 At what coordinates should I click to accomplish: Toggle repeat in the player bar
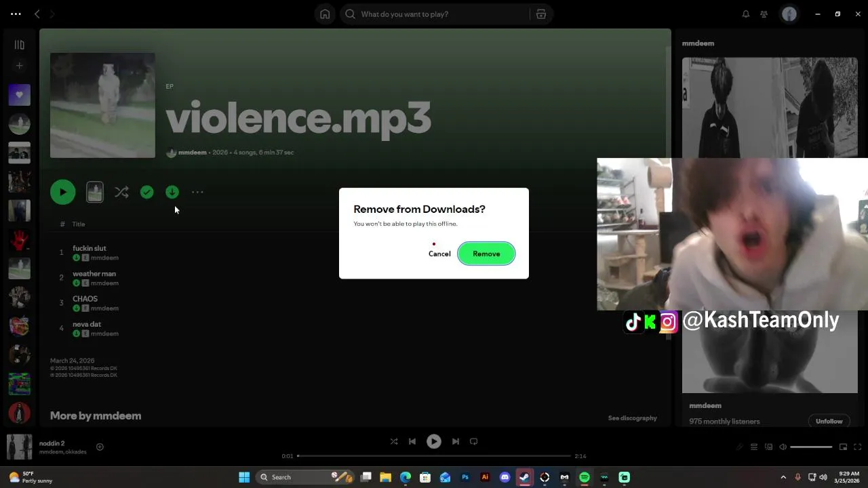[x=474, y=441]
